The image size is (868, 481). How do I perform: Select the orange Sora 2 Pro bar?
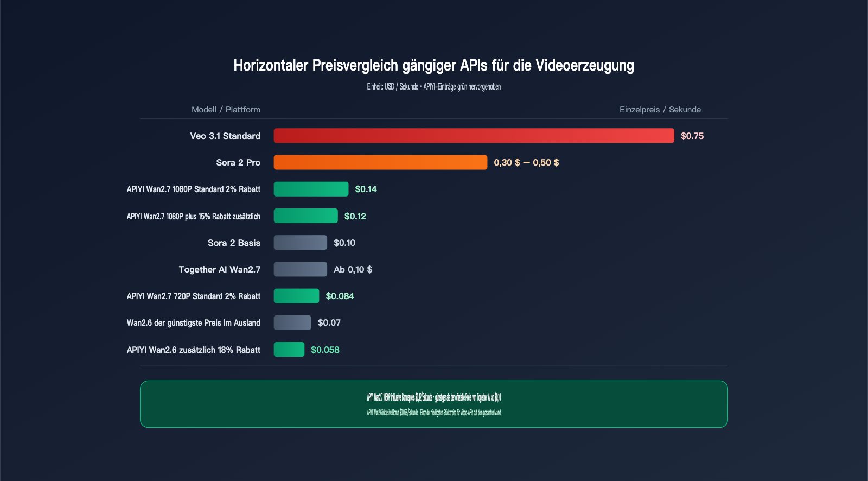[x=380, y=162]
